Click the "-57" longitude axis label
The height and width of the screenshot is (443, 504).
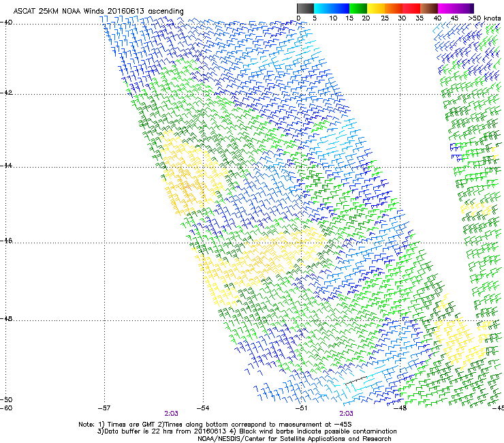[x=104, y=408]
